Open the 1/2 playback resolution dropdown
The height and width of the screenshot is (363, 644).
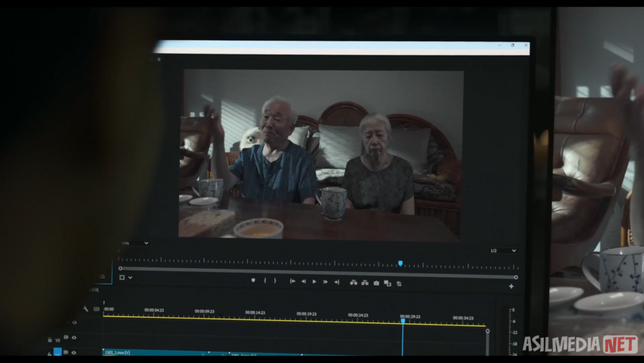[502, 250]
